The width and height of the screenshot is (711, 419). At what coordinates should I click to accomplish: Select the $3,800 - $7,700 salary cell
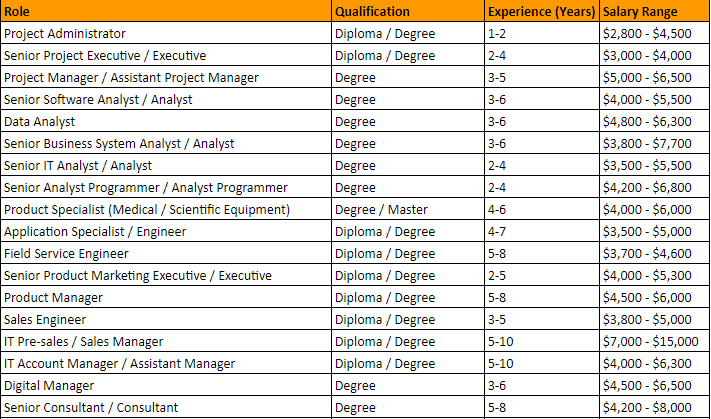point(654,143)
